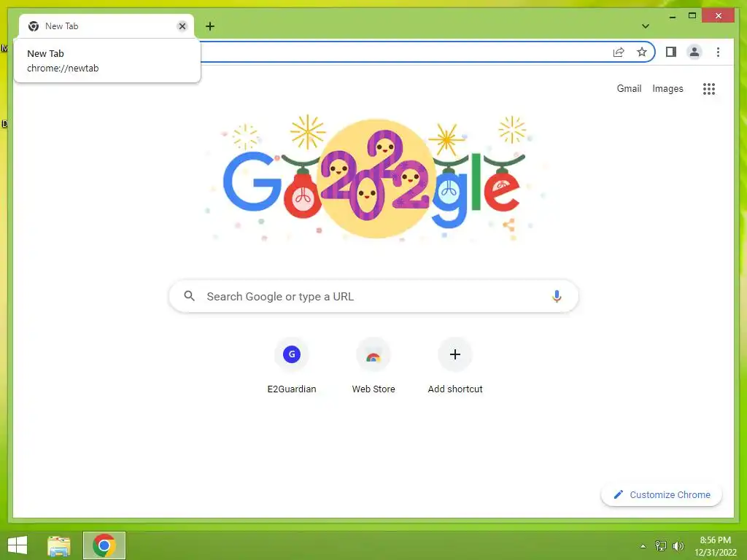Open the E2Guardian shortcut
Viewport: 747px width, 560px height.
pos(292,366)
